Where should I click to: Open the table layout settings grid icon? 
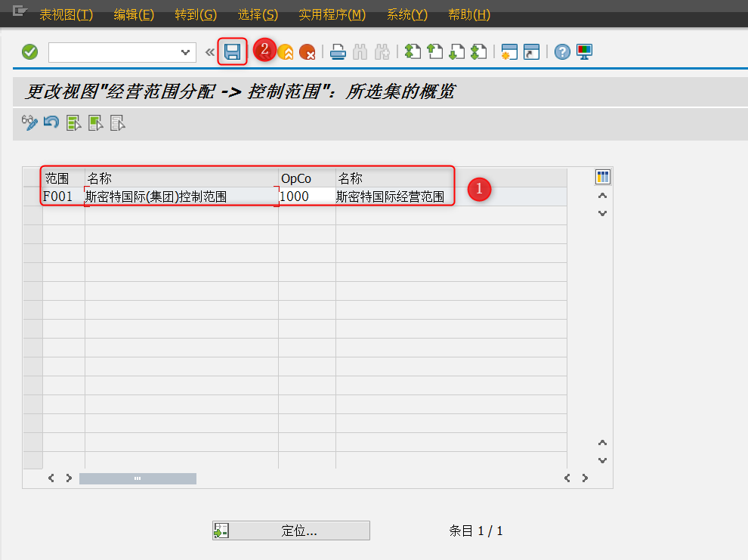click(602, 176)
